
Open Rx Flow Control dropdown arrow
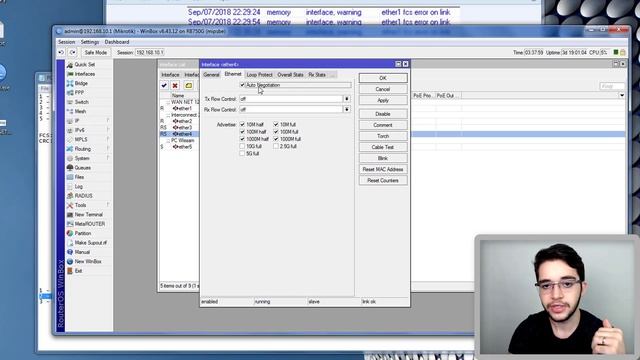tap(347, 109)
